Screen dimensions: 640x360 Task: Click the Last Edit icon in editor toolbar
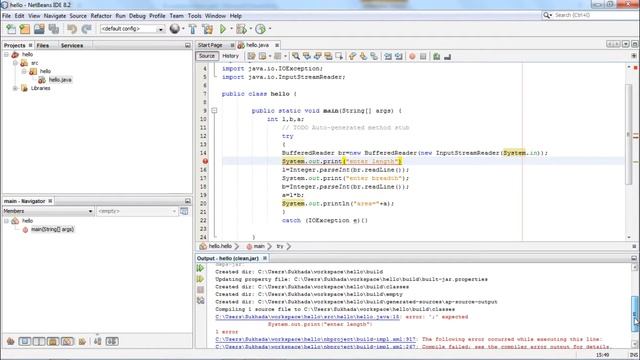click(x=251, y=56)
